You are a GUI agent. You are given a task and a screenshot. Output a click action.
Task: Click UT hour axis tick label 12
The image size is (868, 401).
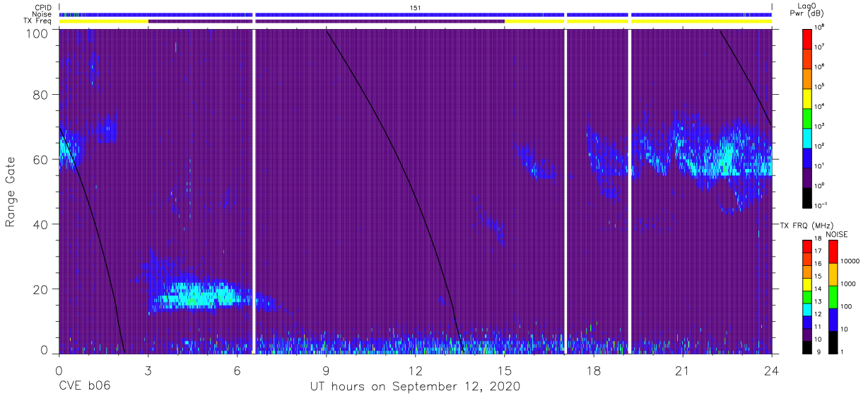click(x=415, y=371)
